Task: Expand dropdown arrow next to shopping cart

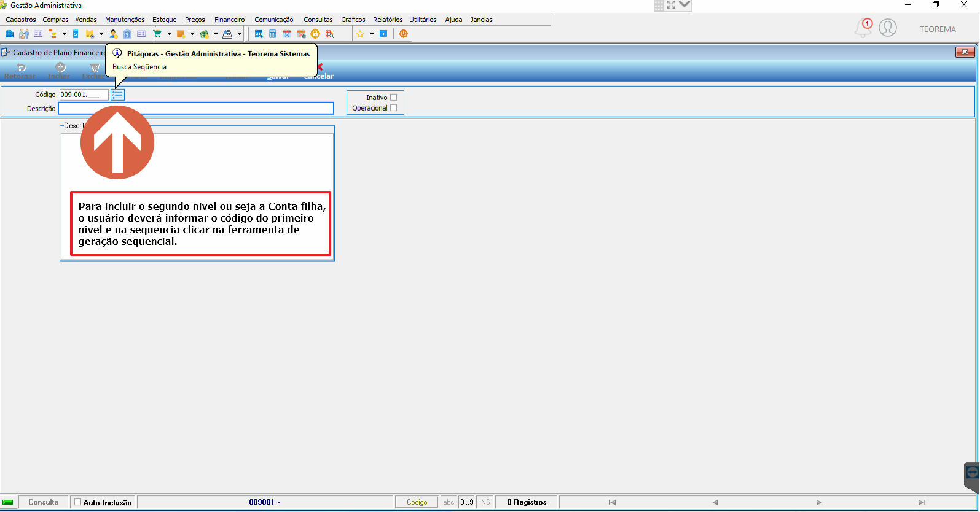Action: tap(169, 34)
